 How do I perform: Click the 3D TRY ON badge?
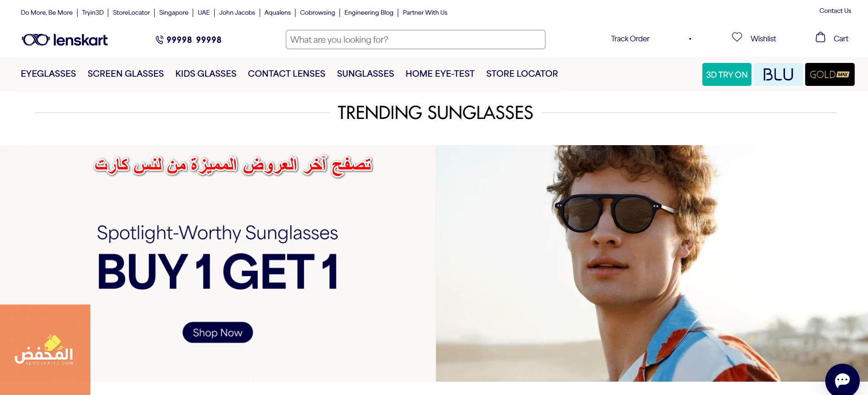click(727, 74)
